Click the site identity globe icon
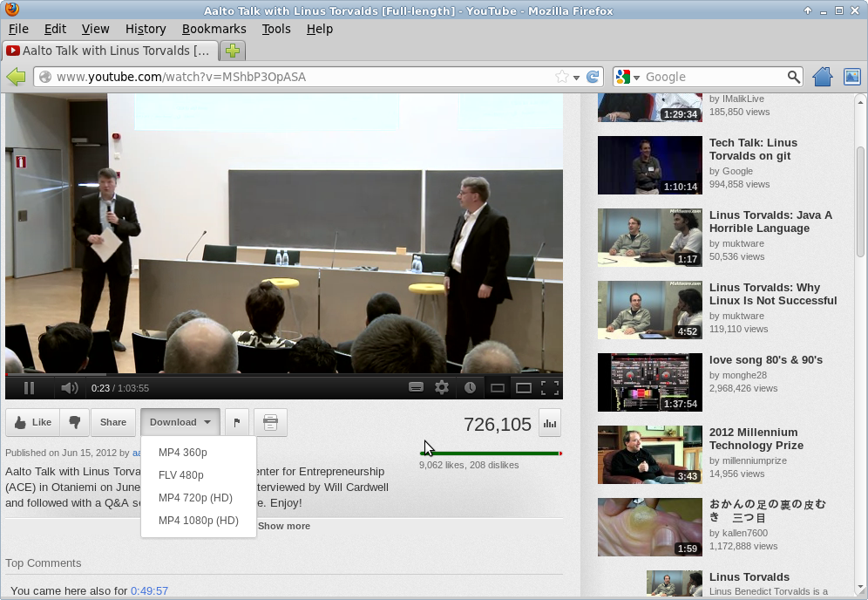 [x=45, y=77]
